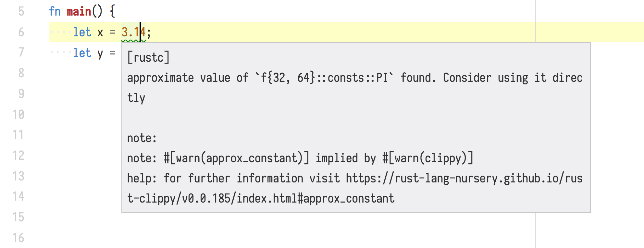This screenshot has width=644, height=248.
Task: Select gutter line number 7
Action: (x=21, y=52)
